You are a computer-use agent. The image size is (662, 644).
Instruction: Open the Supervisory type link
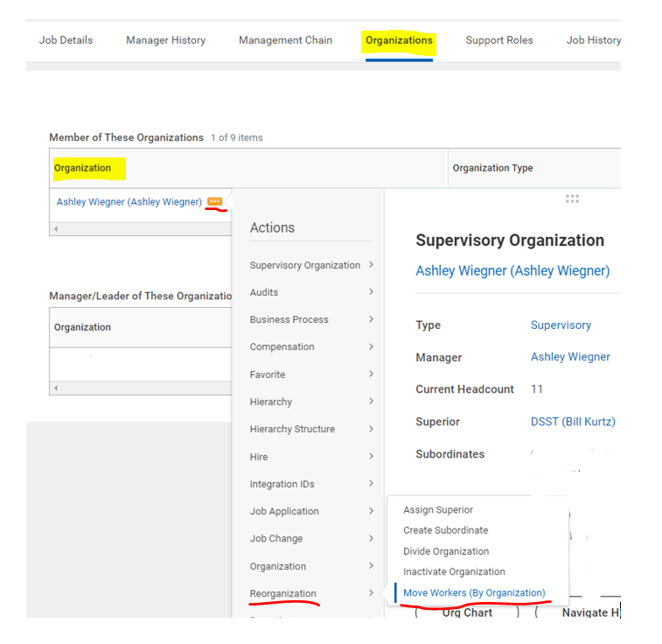pos(561,325)
